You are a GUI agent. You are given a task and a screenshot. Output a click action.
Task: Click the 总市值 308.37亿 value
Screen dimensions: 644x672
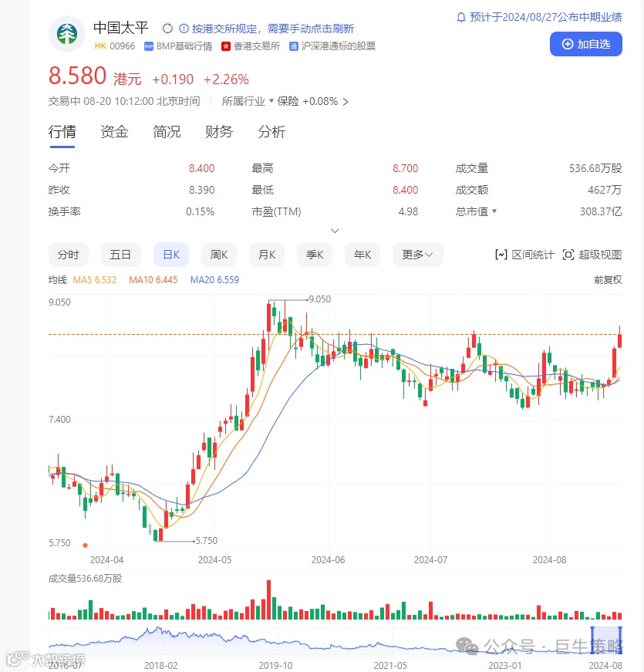tap(600, 211)
